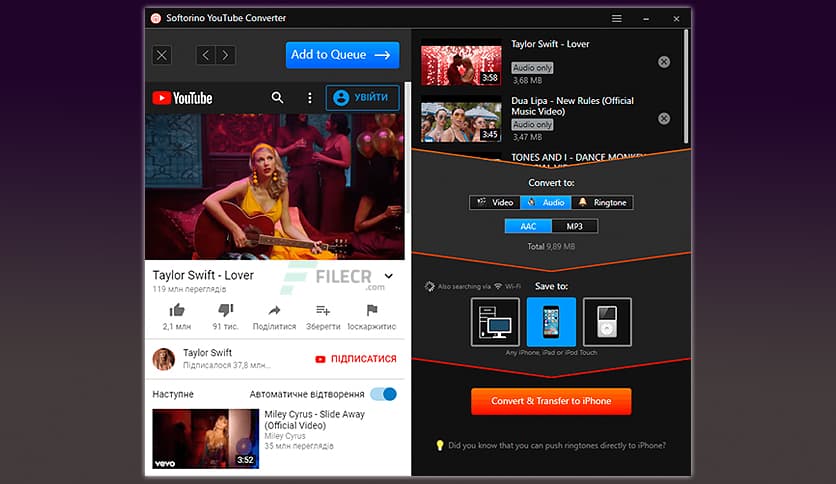Share the video via Поділитися arrow
The width and height of the screenshot is (836, 484).
pos(274,310)
